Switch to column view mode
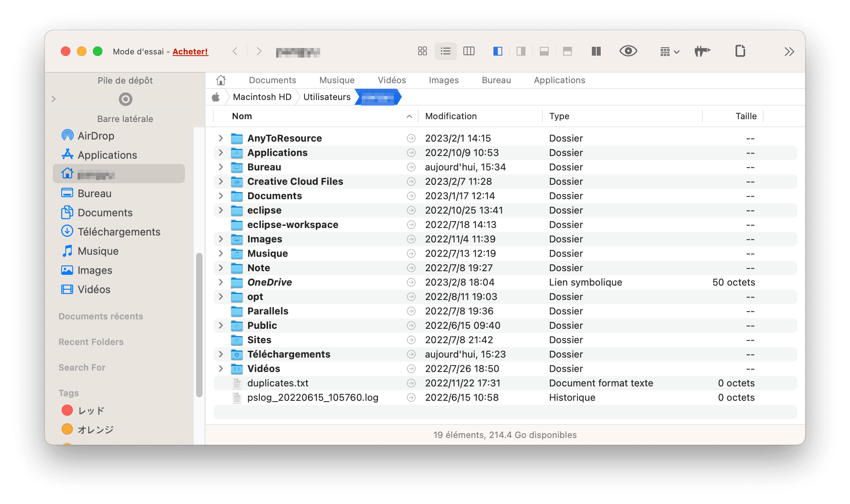 coord(469,51)
